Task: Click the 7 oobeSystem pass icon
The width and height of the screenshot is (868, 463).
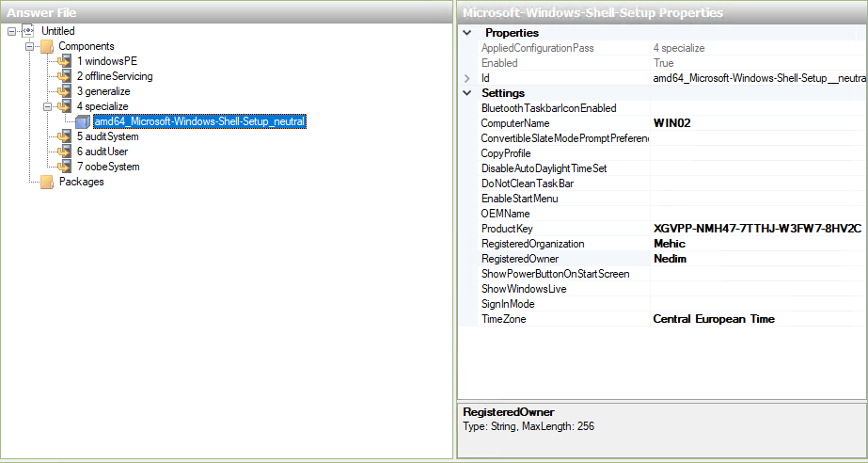Action: click(64, 167)
